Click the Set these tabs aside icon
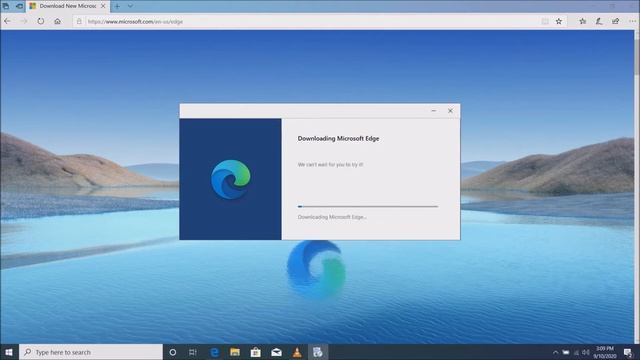 tap(19, 6)
